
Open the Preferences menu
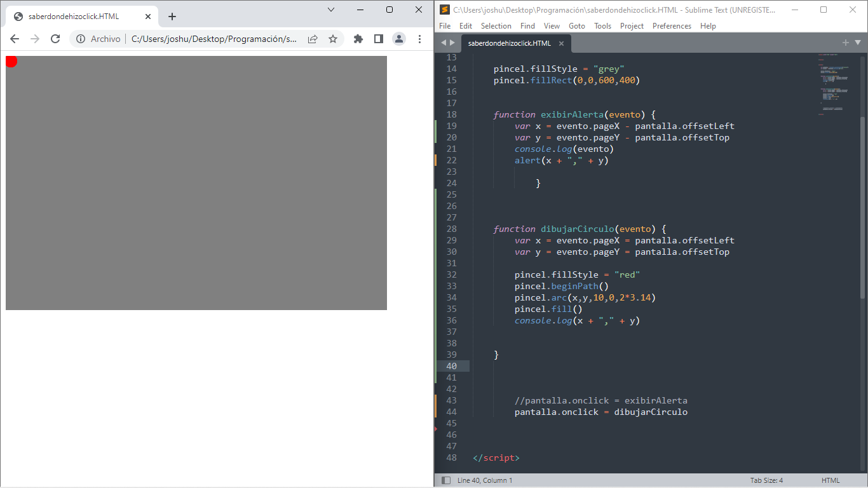672,26
